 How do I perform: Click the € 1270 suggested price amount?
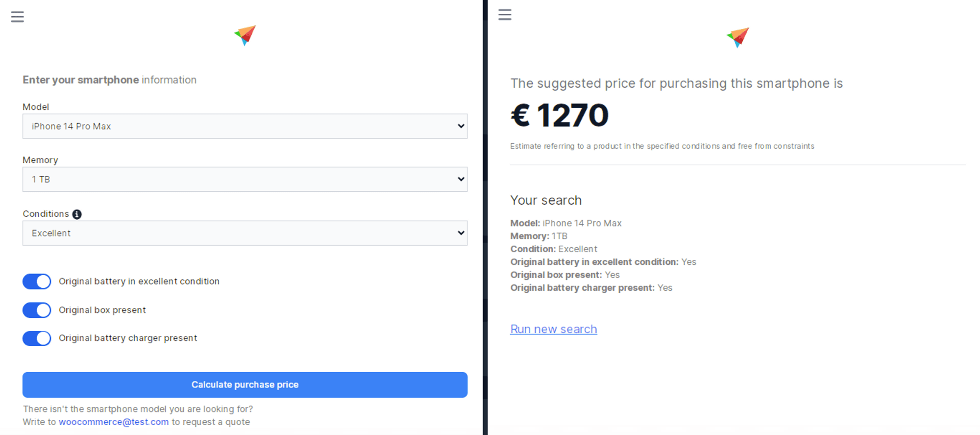point(559,116)
